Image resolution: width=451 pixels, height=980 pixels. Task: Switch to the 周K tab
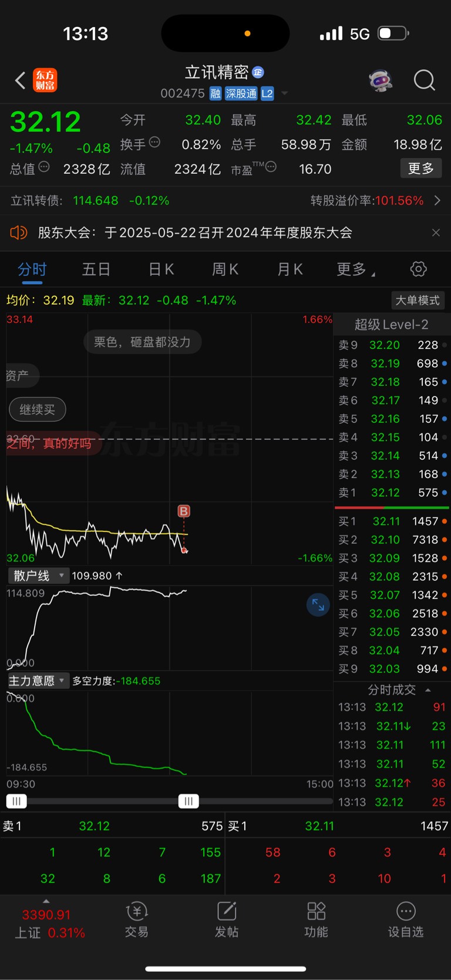pos(225,270)
